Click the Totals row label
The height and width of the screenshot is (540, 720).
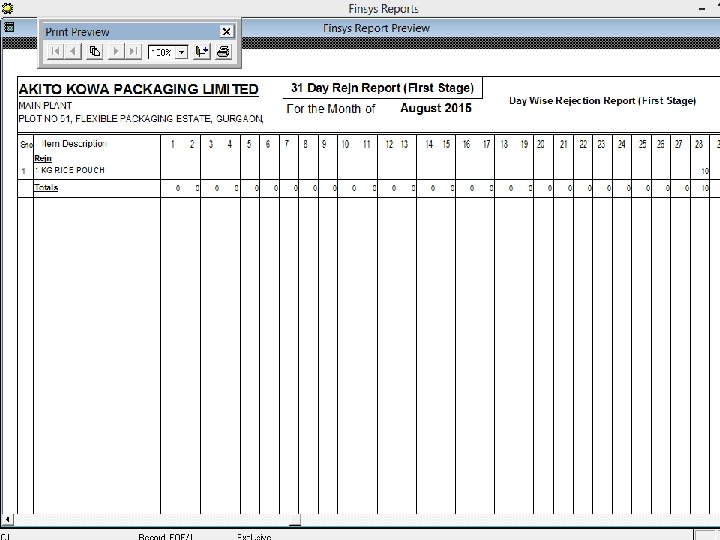(46, 187)
